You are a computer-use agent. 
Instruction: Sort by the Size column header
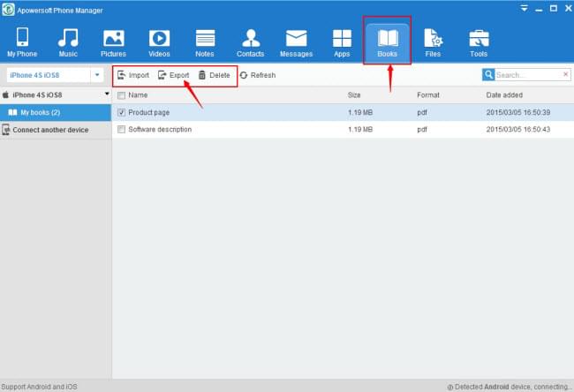[354, 95]
